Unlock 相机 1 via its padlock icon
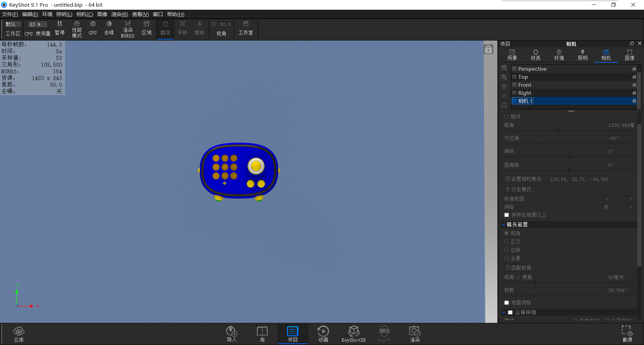644x345 pixels. (634, 101)
